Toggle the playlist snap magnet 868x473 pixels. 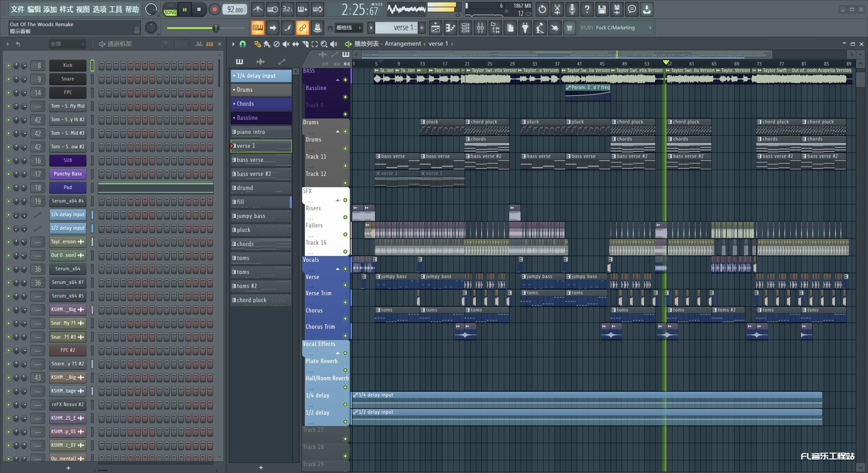pos(242,44)
